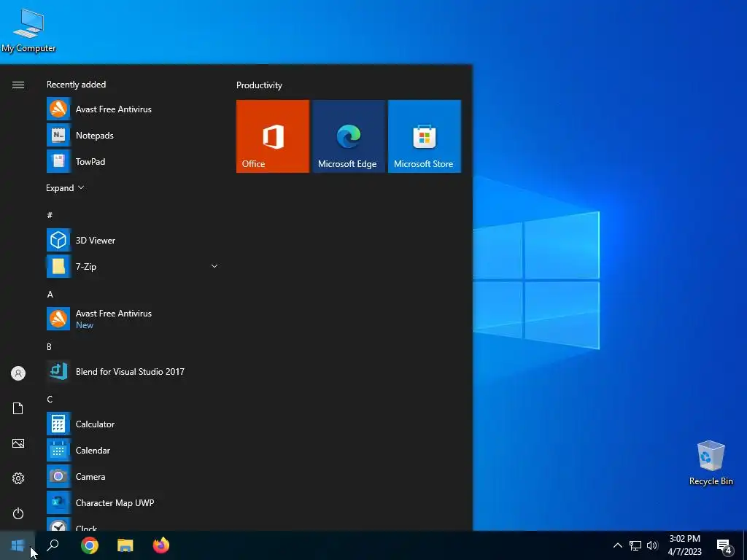The image size is (747, 560).
Task: Click the Windows Start button
Action: point(18,545)
